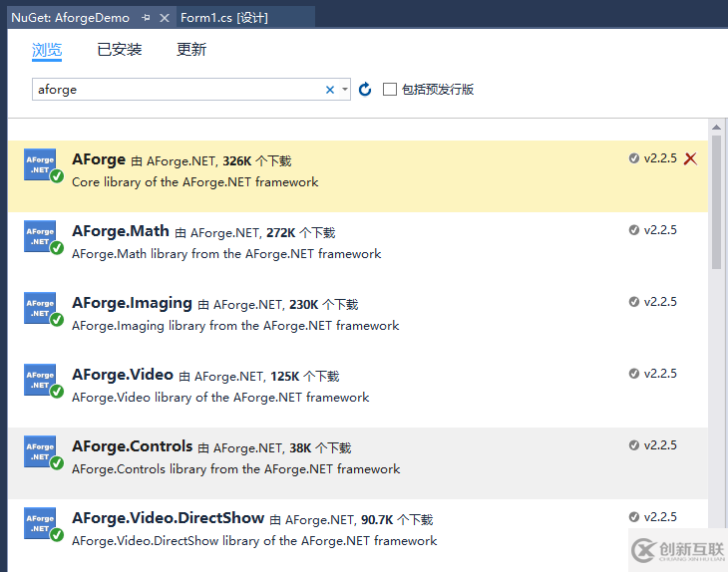Viewport: 728px width, 572px height.
Task: Click the package list scrollbar thumb
Action: 716,202
